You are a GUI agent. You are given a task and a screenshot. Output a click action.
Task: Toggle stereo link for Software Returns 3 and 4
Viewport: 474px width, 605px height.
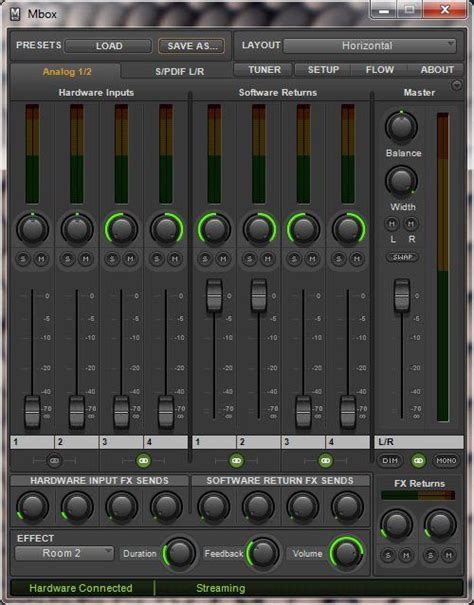[325, 460]
